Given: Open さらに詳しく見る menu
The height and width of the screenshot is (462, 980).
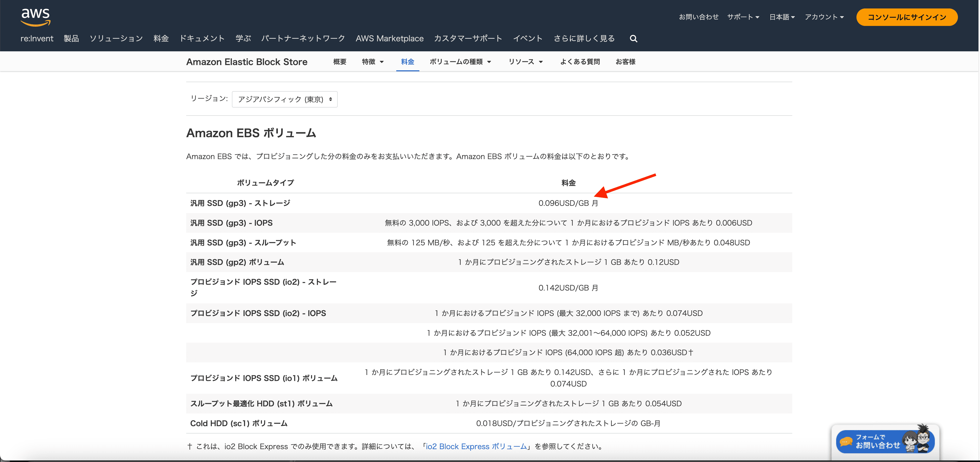Looking at the screenshot, I should point(584,38).
